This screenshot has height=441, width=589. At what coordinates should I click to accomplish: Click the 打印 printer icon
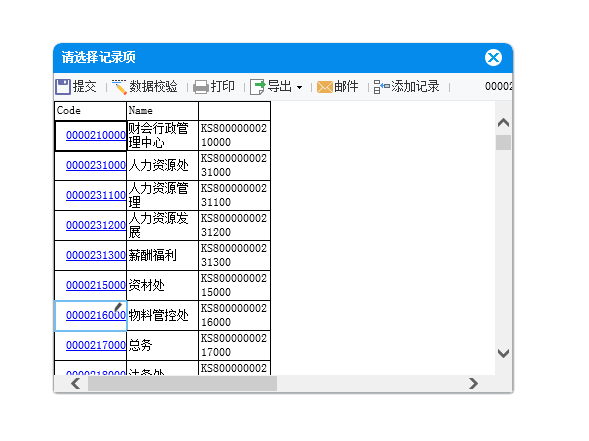(201, 87)
